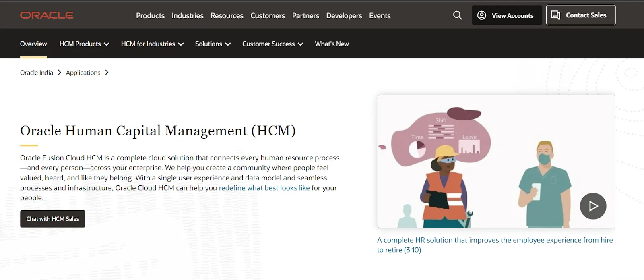Expand the Solutions dropdown

(213, 44)
